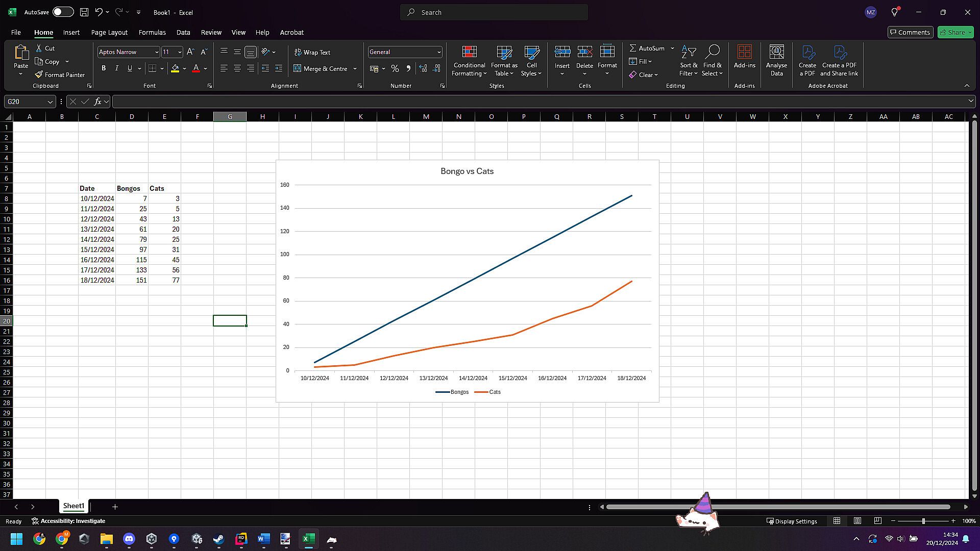Screen dimensions: 980x551
Task: Click the Conditional Formatting icon
Action: tap(469, 52)
